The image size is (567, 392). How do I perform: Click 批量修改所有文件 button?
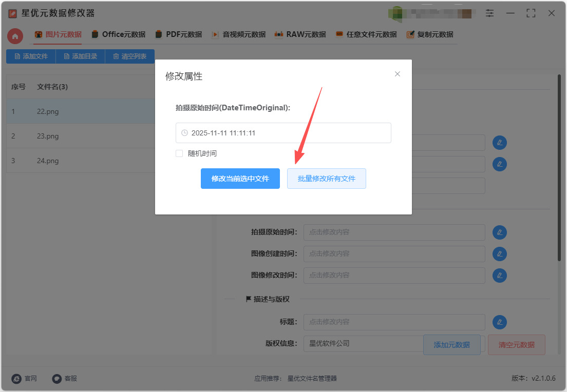(327, 179)
